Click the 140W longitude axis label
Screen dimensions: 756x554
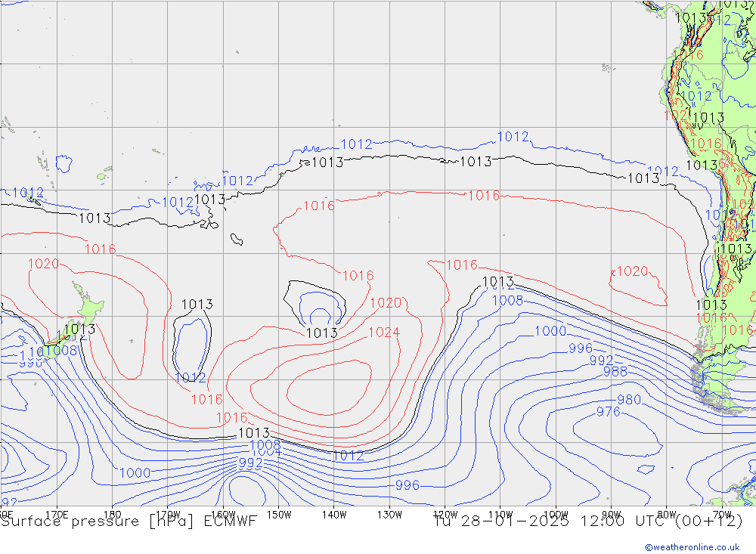333,514
